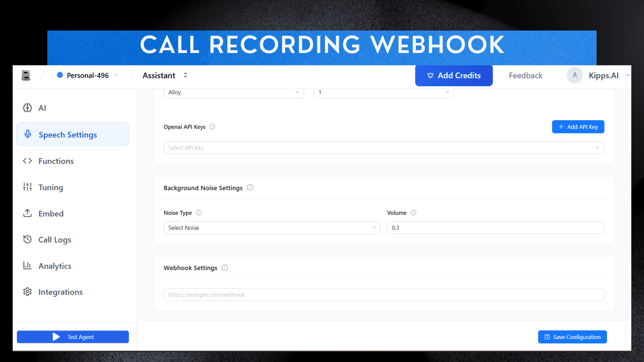Open the Functions section
The height and width of the screenshot is (362, 644).
56,161
